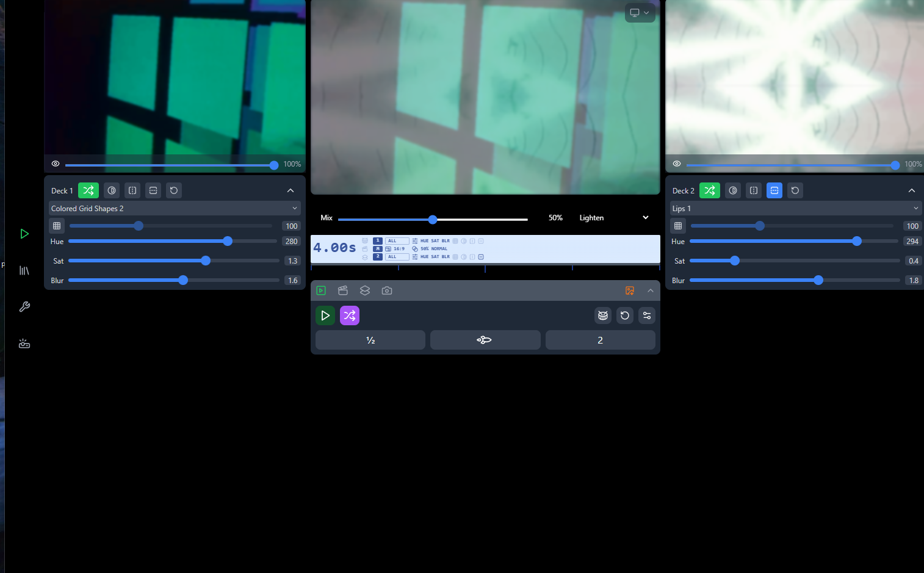Viewport: 924px width, 573px height.
Task: Toggle the Deck 1 green shuffle button
Action: click(88, 190)
